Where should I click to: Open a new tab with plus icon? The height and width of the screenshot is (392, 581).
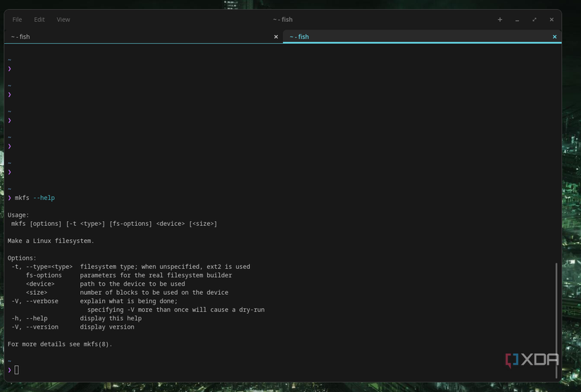[x=500, y=20]
